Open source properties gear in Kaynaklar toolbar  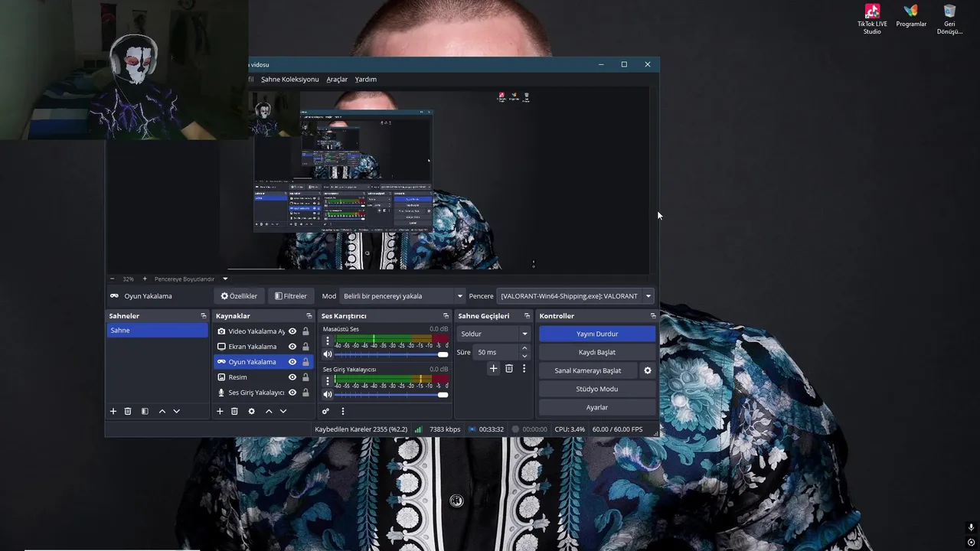pos(251,411)
